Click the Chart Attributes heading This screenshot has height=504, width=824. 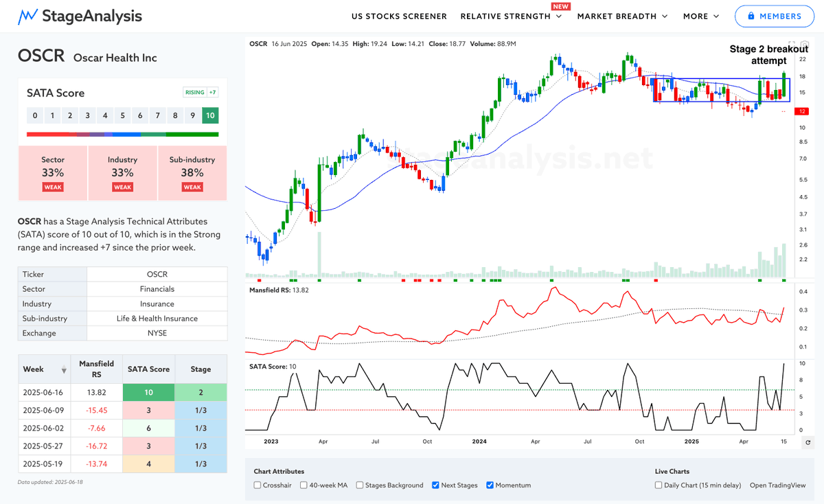(x=279, y=472)
